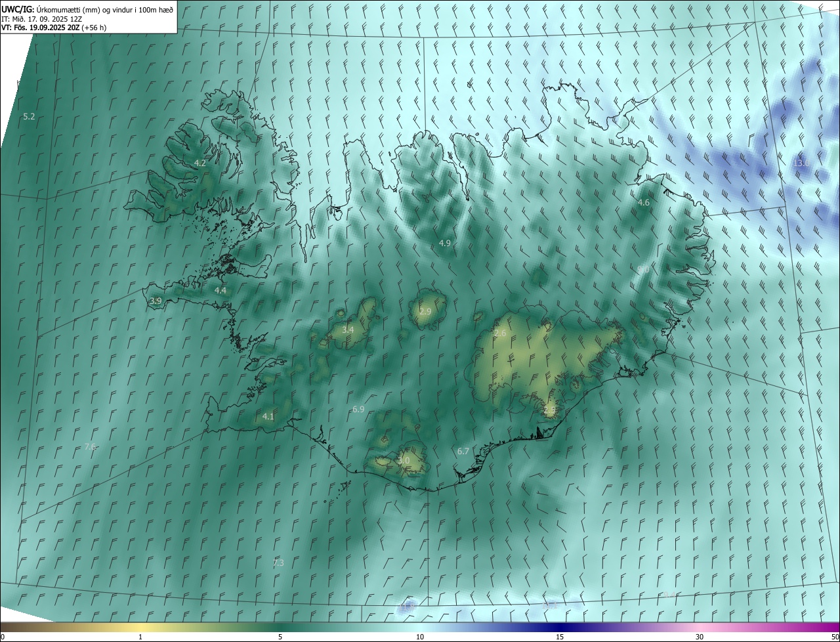
Task: Click the 4.6 value label
Action: pyautogui.click(x=644, y=202)
